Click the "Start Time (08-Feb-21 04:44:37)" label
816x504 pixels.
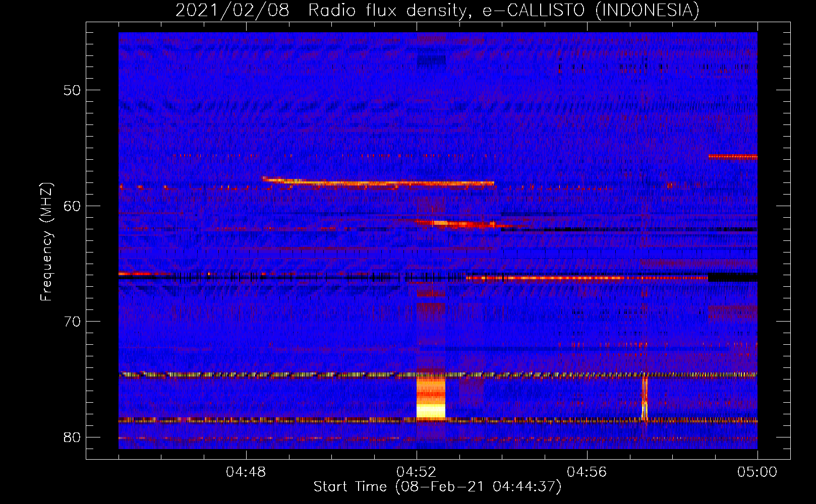[437, 487]
